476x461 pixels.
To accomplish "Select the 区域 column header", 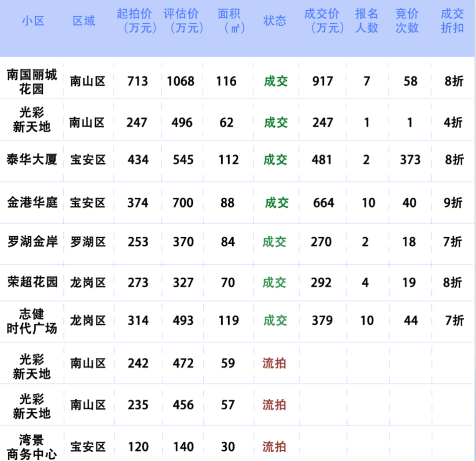I will click(84, 21).
